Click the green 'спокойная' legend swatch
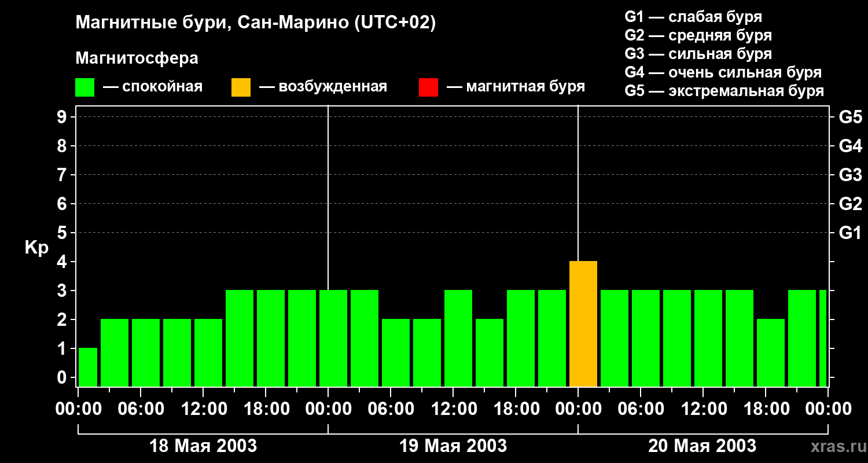Screen dimensions: 868x463 tap(84, 87)
